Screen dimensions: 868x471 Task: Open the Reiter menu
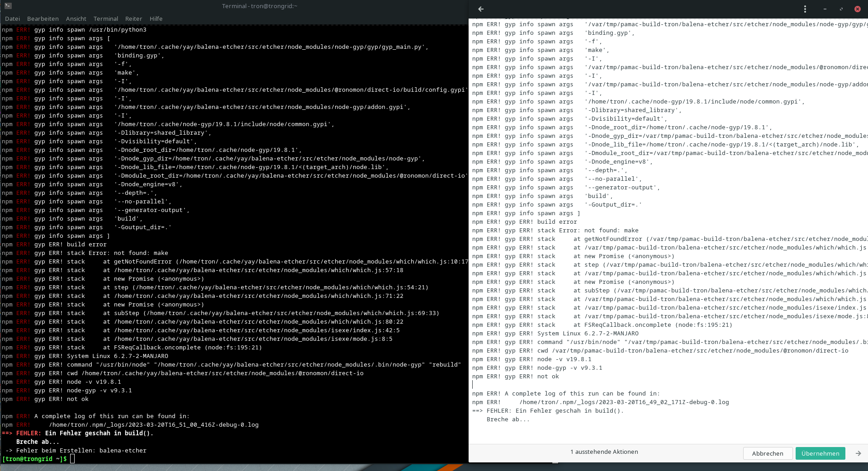coord(133,19)
